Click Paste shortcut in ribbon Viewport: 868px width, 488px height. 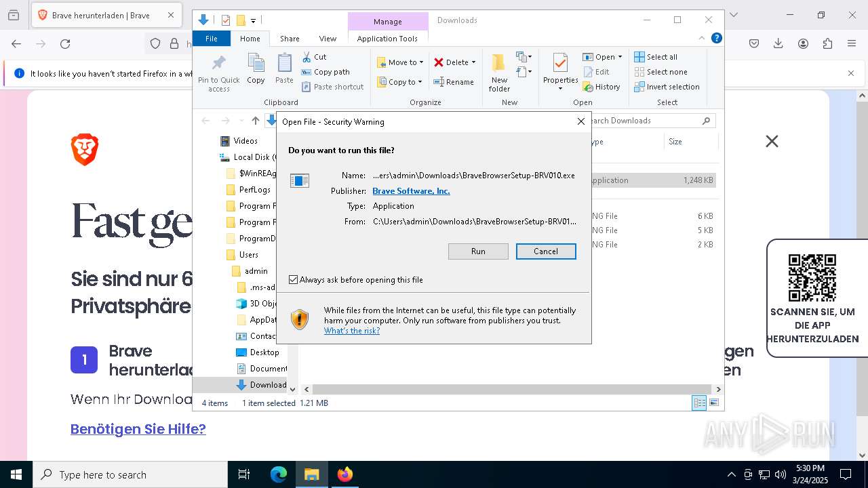[333, 87]
